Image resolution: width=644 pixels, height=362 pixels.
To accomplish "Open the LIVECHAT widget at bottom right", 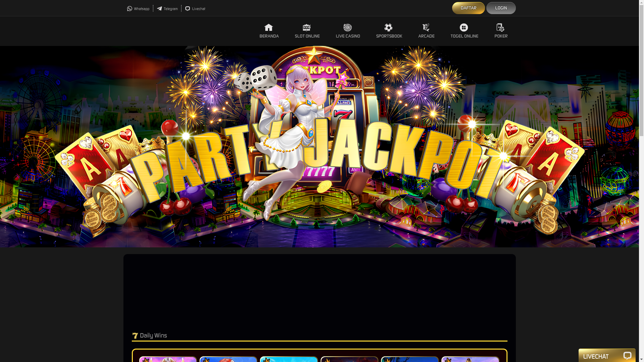I will pos(596,356).
